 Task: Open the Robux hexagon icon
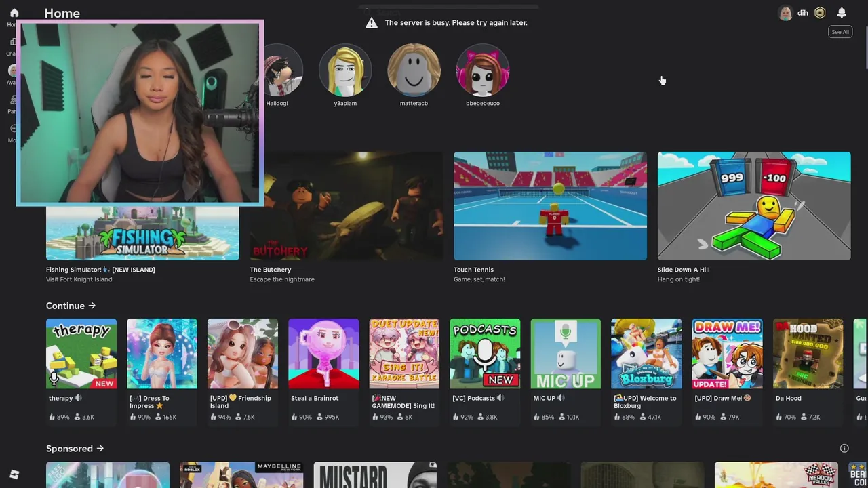[x=820, y=13]
